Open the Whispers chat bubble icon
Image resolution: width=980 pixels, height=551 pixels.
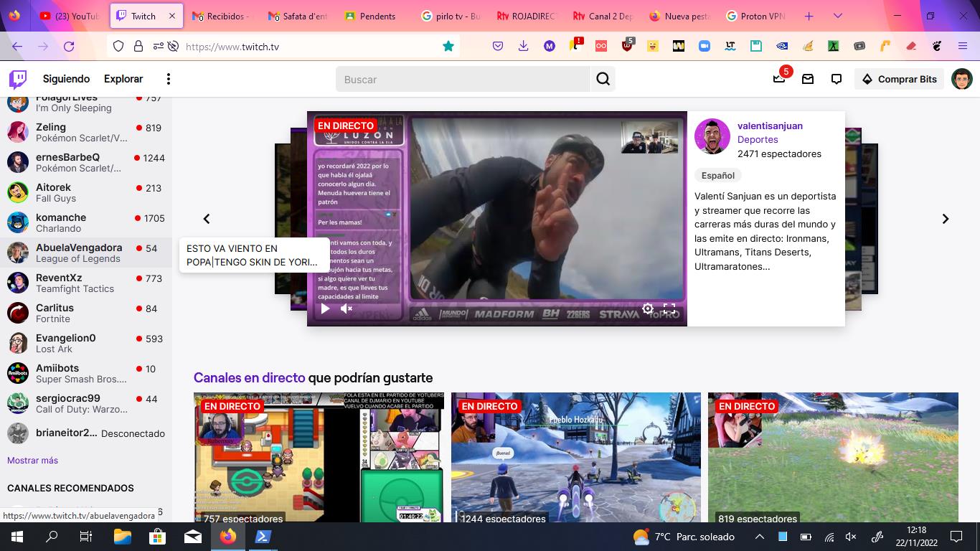tap(837, 79)
